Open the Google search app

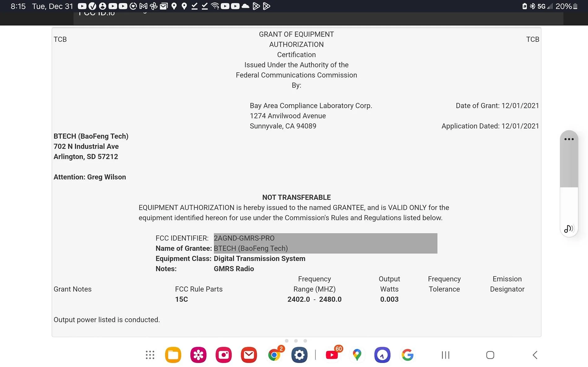(x=408, y=355)
